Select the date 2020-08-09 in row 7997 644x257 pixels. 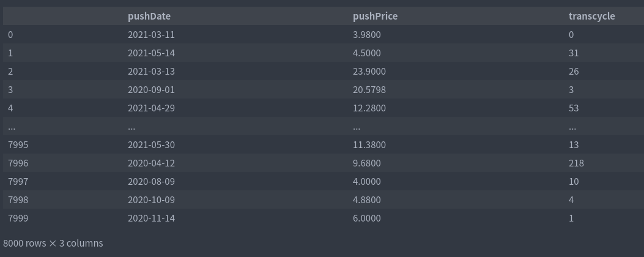151,181
